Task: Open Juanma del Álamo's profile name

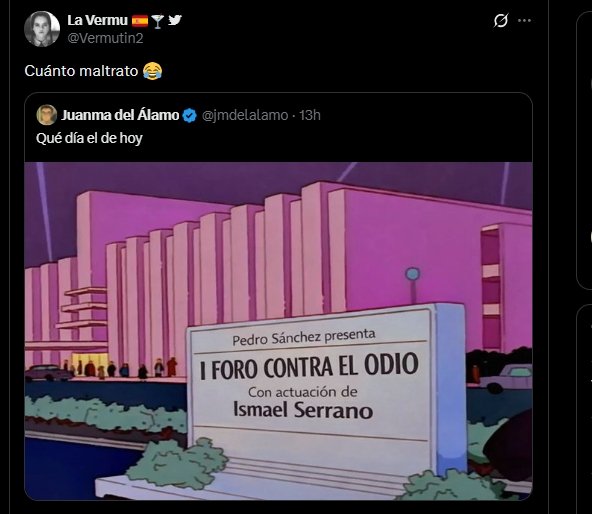Action: tap(120, 115)
